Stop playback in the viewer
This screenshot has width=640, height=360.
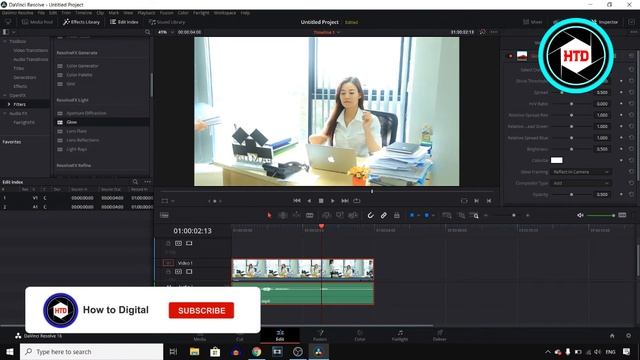click(321, 200)
